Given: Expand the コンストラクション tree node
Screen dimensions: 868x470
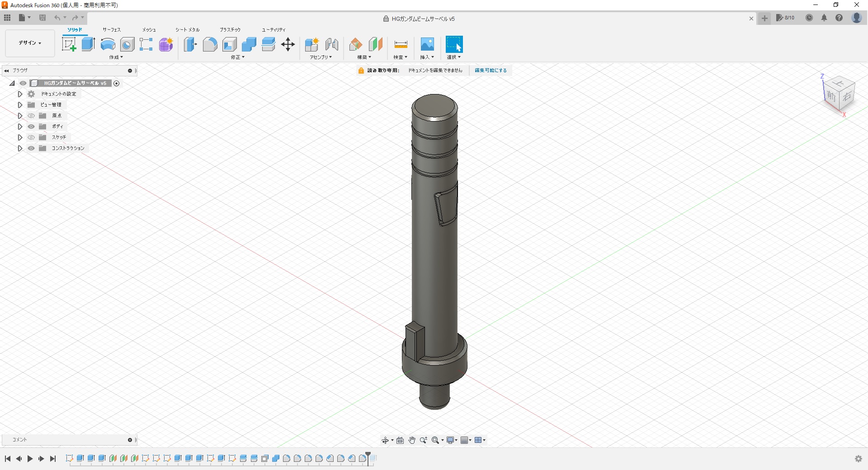Looking at the screenshot, I should (x=20, y=148).
